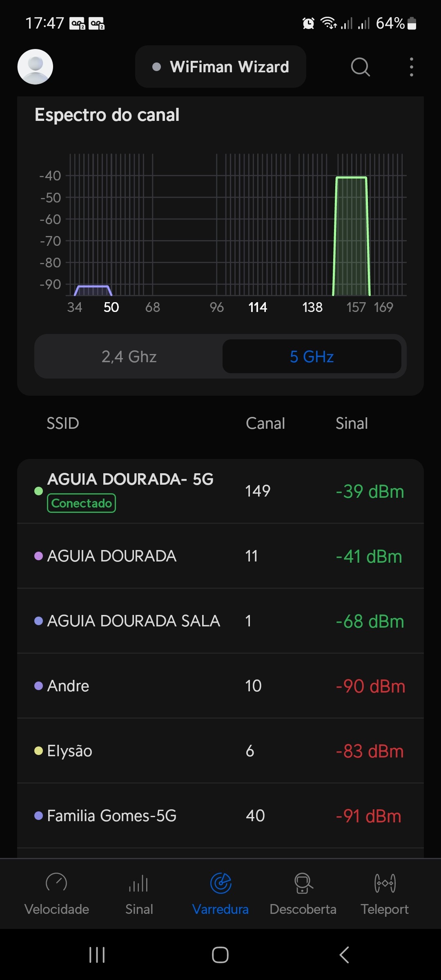Select the 5 GHz band toggle

click(x=312, y=356)
